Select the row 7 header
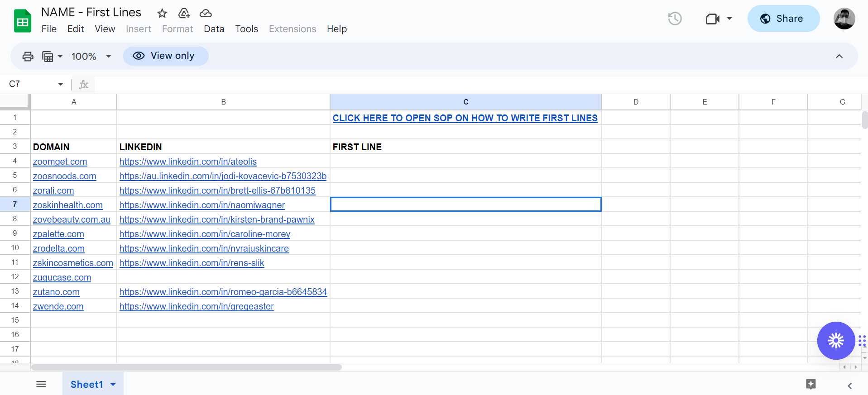This screenshot has width=868, height=395. click(15, 204)
